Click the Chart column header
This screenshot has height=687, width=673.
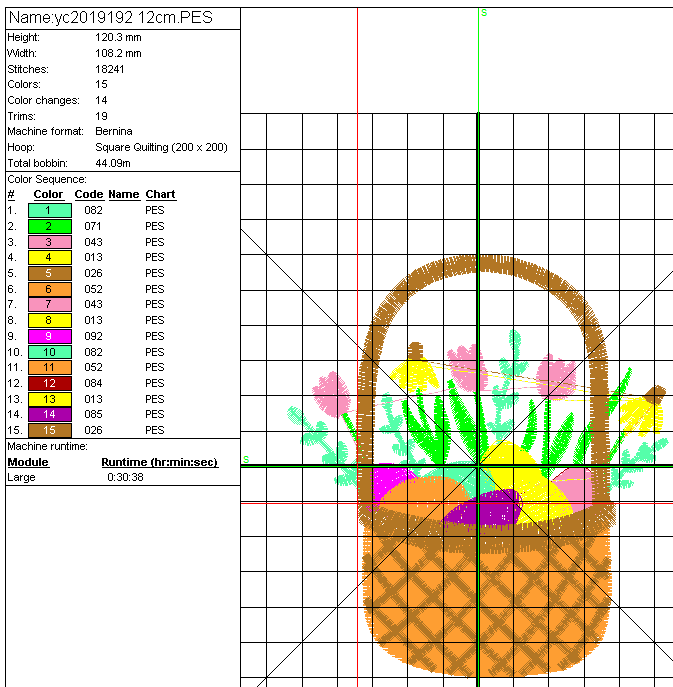(160, 195)
